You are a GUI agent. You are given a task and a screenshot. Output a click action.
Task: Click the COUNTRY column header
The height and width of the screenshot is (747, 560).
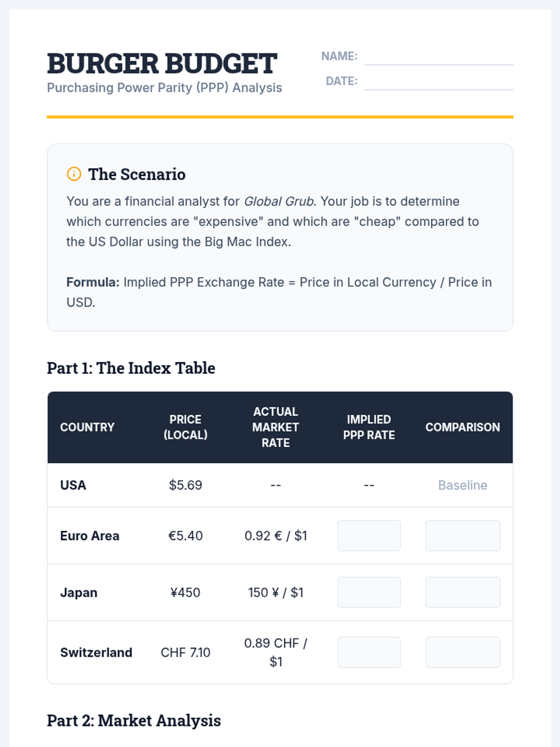coord(87,427)
